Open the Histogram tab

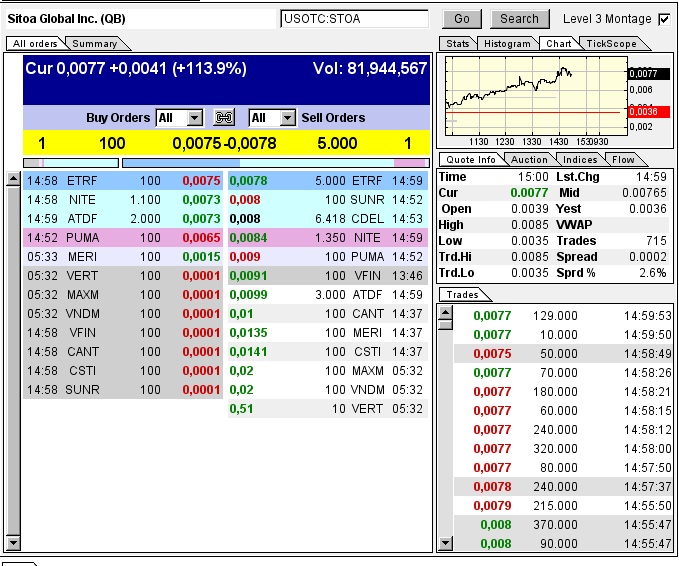(x=507, y=44)
